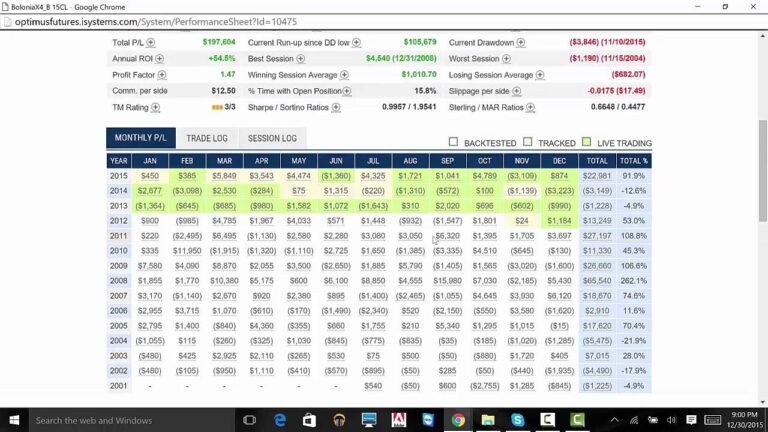768x432 pixels.
Task: Open info icon next to Profit Factor
Action: point(162,75)
